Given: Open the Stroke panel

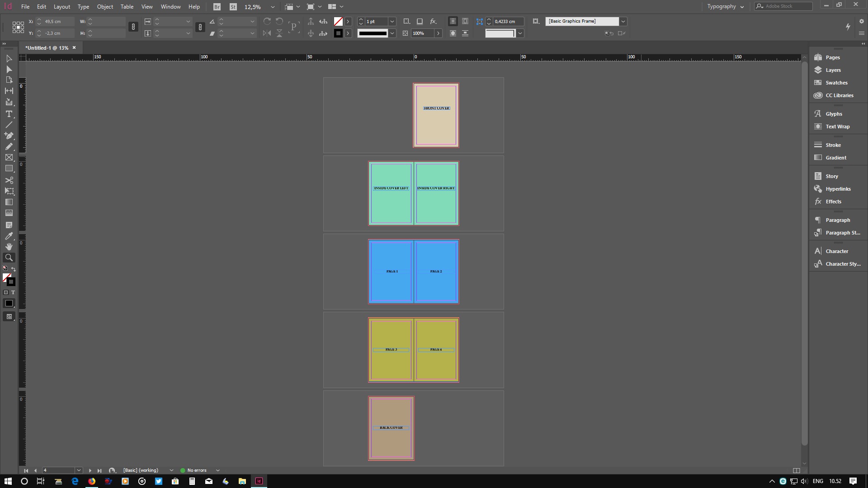Looking at the screenshot, I should click(834, 145).
